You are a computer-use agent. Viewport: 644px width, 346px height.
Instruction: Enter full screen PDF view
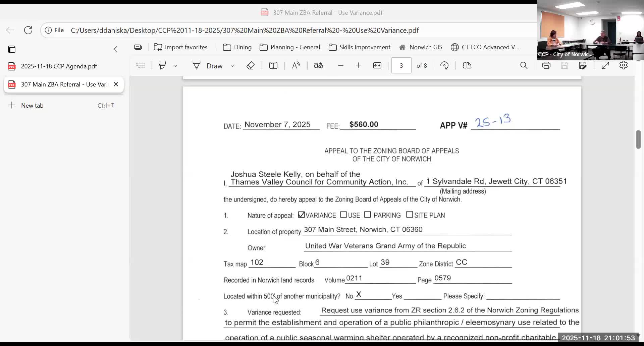tap(605, 66)
